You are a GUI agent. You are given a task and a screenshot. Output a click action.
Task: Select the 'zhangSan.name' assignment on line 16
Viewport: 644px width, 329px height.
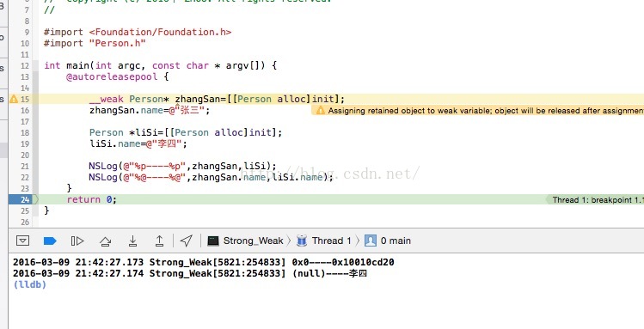[150, 110]
